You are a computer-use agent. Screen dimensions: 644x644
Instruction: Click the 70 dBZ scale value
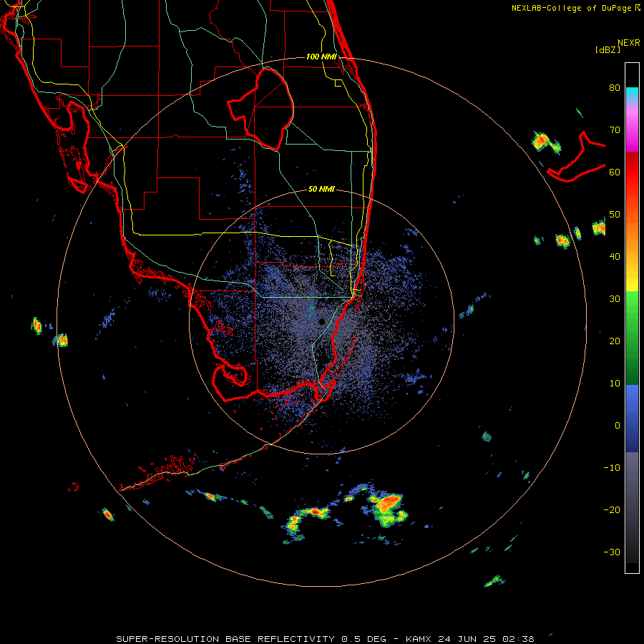[615, 130]
